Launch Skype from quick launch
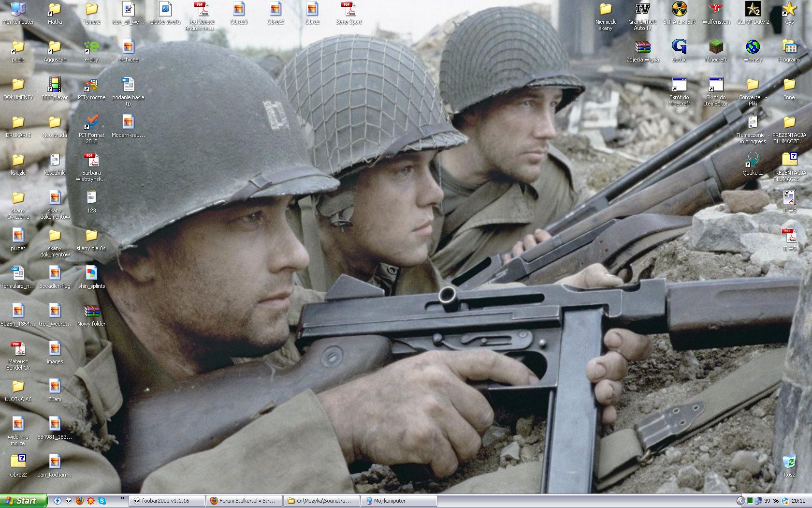812x508 pixels. pos(102,501)
